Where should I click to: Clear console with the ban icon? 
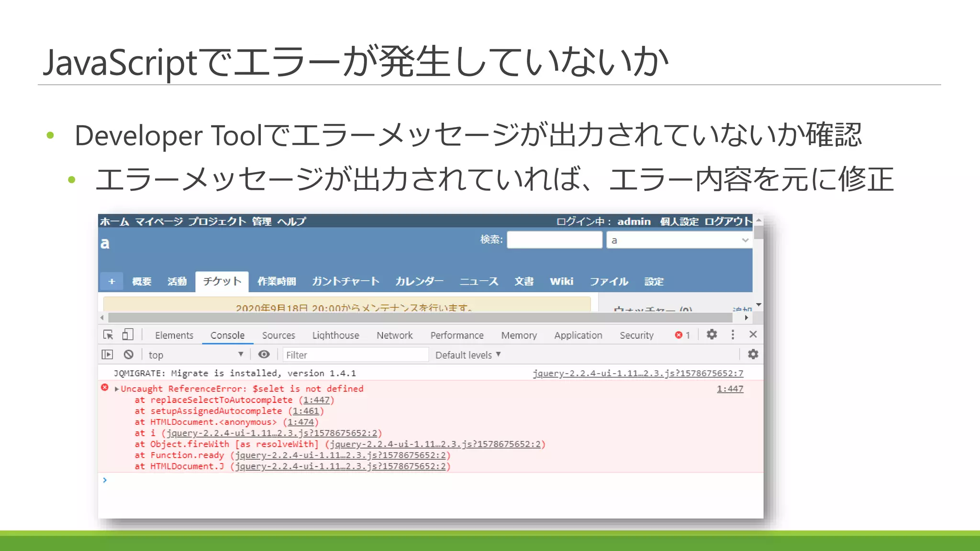tap(128, 354)
